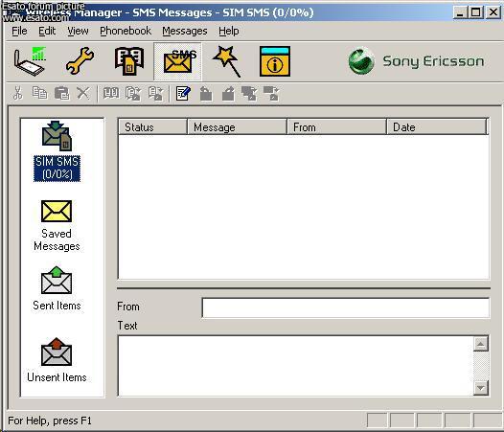Maximize the Wireless Manager window
This screenshot has width=504, height=432.
pos(475,12)
